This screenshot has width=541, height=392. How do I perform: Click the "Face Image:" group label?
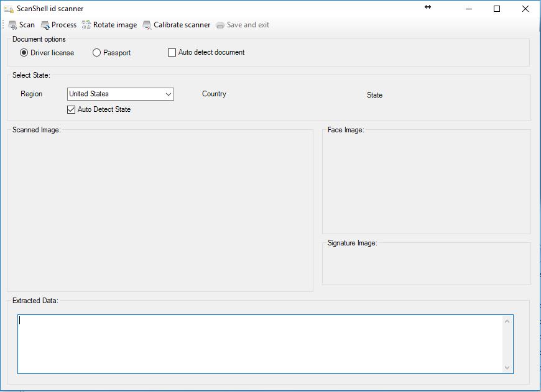[346, 130]
